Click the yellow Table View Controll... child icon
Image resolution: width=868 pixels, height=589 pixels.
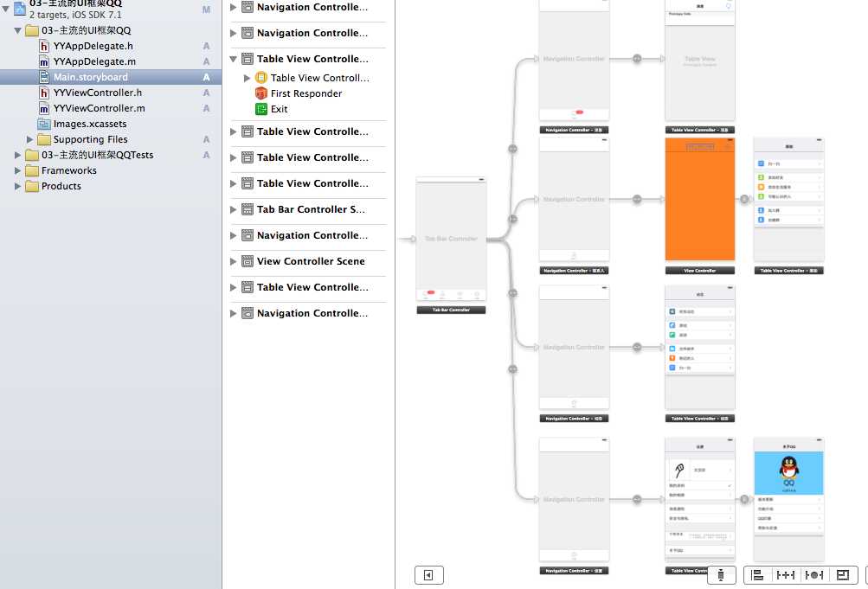[x=260, y=78]
